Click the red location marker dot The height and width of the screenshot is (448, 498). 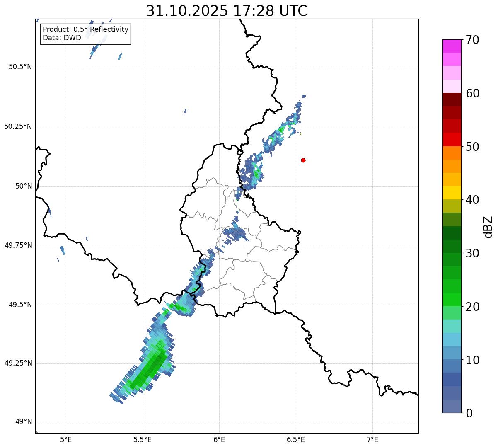(x=303, y=160)
